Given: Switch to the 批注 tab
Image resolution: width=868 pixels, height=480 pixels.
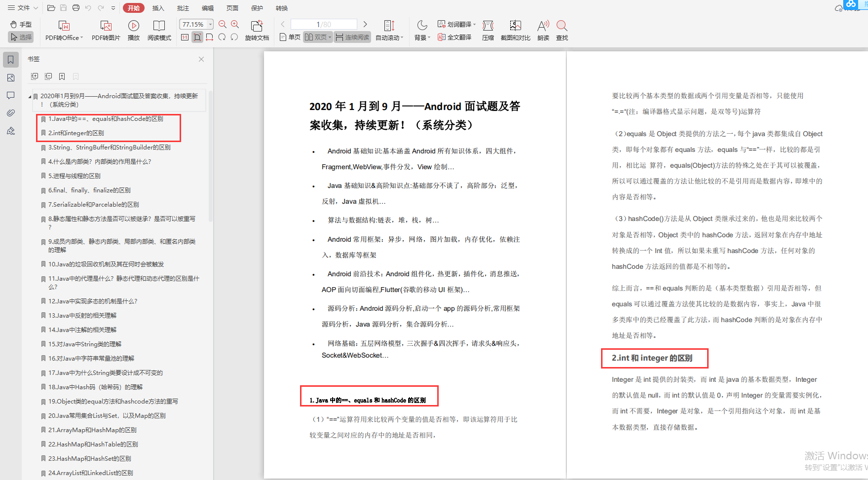Looking at the screenshot, I should [x=183, y=8].
